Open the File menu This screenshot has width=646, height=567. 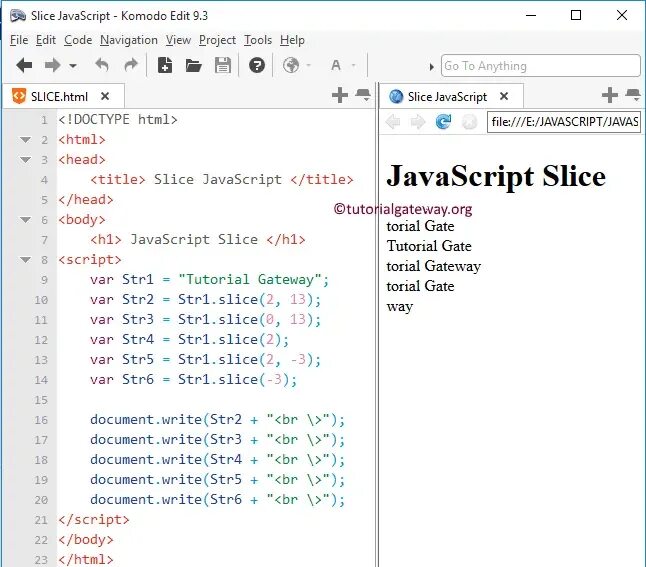(19, 40)
